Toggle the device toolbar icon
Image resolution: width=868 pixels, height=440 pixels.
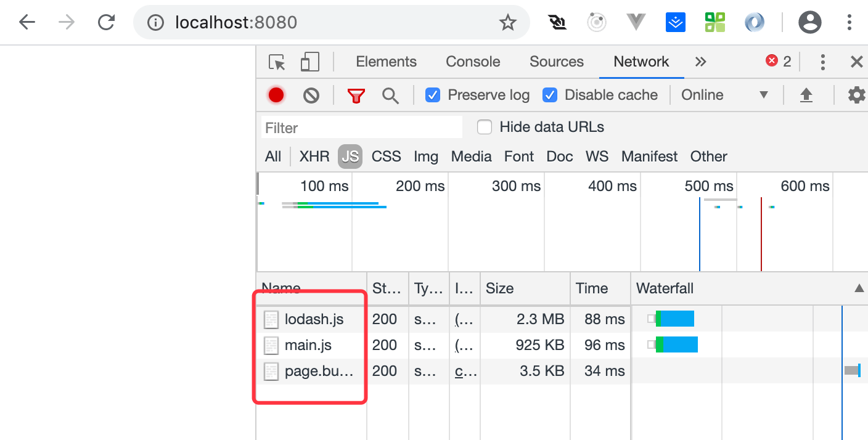309,62
